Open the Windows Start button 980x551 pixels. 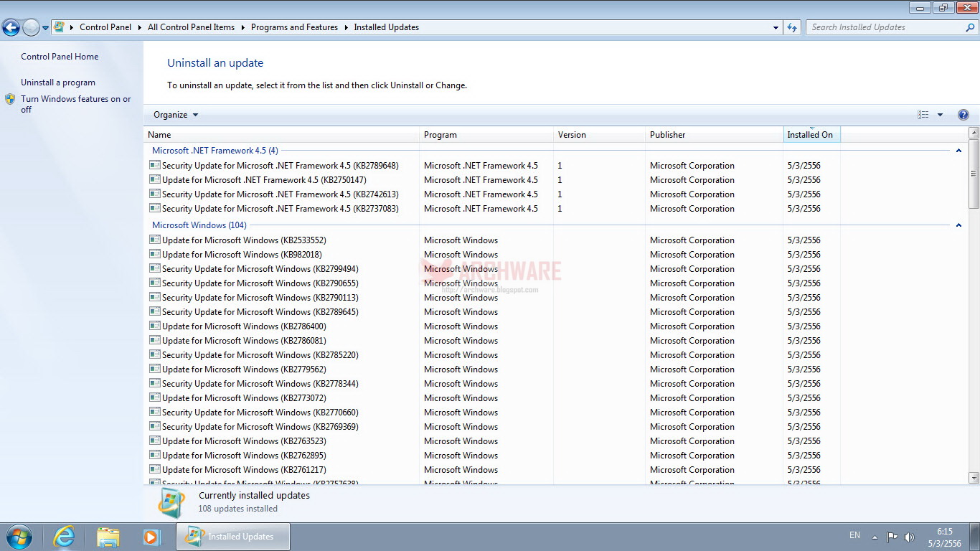tap(19, 537)
